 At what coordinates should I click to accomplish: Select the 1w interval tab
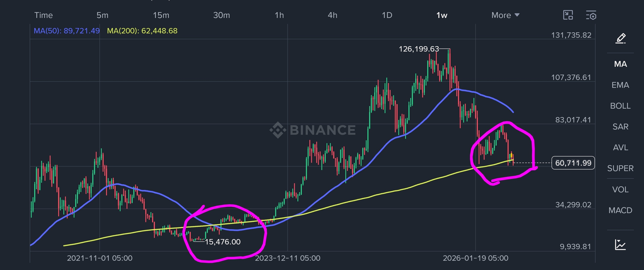(x=442, y=15)
